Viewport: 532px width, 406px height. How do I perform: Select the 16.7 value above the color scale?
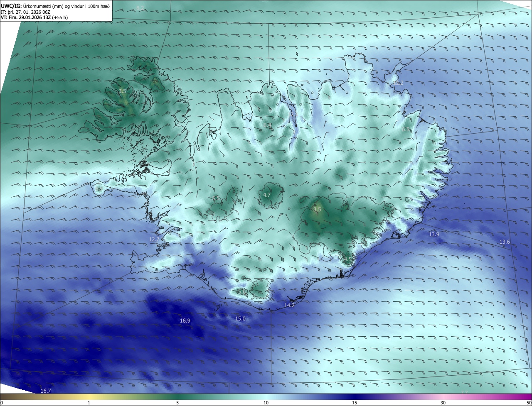(46, 391)
